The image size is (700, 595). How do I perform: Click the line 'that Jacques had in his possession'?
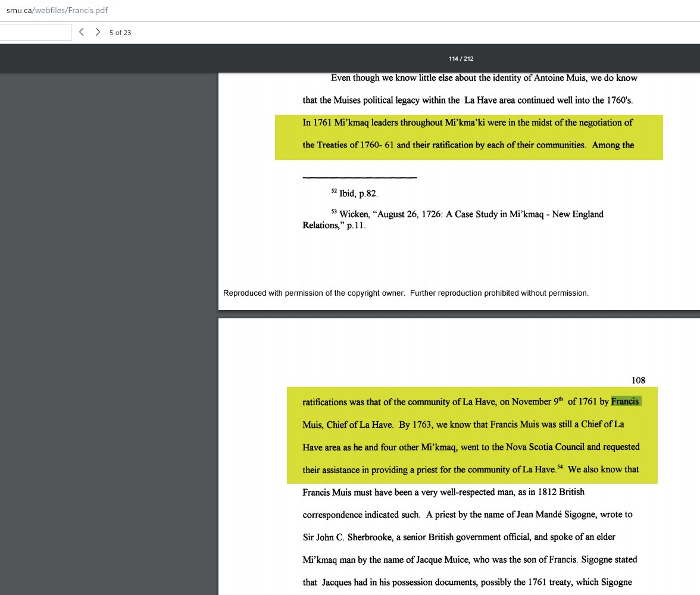click(467, 583)
